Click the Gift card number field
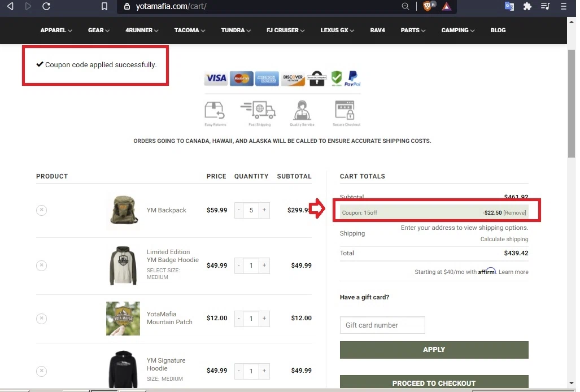The image size is (580, 392). tap(382, 325)
